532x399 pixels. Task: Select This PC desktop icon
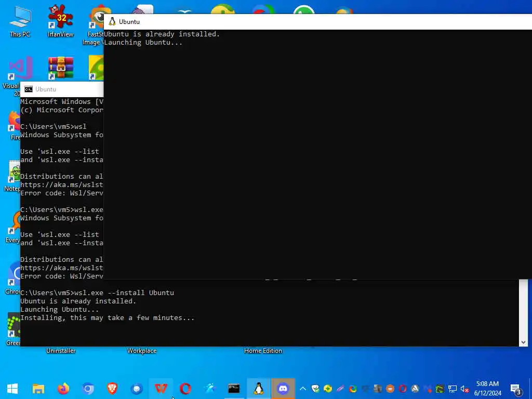coord(20,21)
